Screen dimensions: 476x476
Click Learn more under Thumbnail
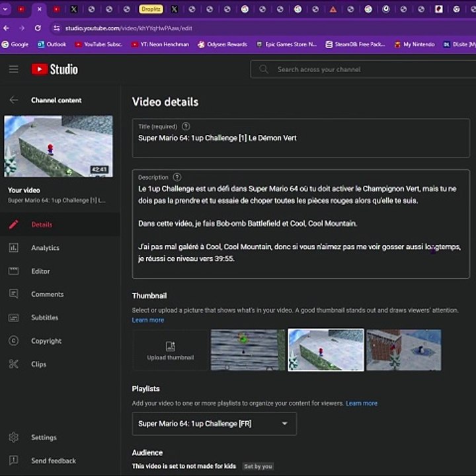click(x=148, y=320)
